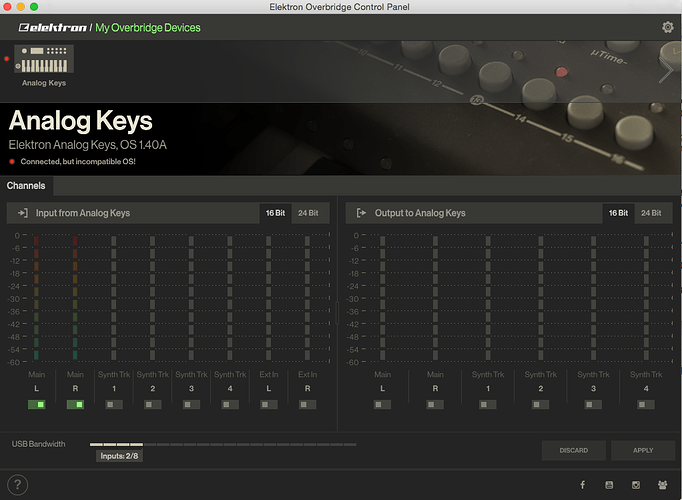Open the community users icon
This screenshot has width=682, height=500.
(x=662, y=485)
